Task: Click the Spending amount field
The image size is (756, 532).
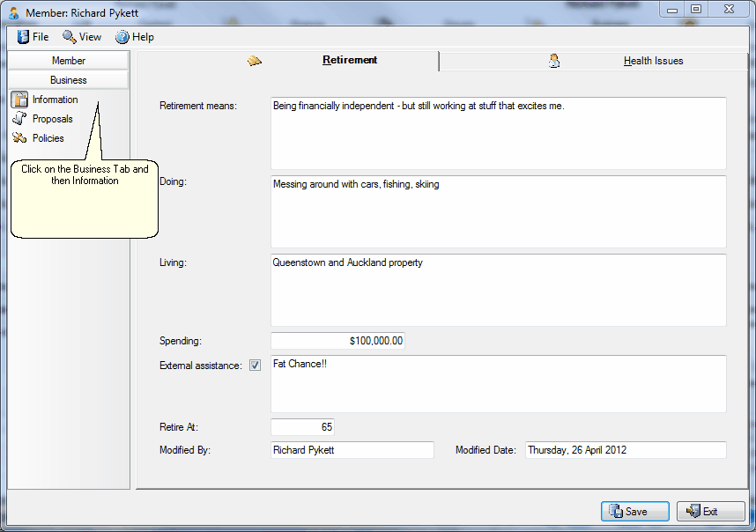Action: point(337,341)
